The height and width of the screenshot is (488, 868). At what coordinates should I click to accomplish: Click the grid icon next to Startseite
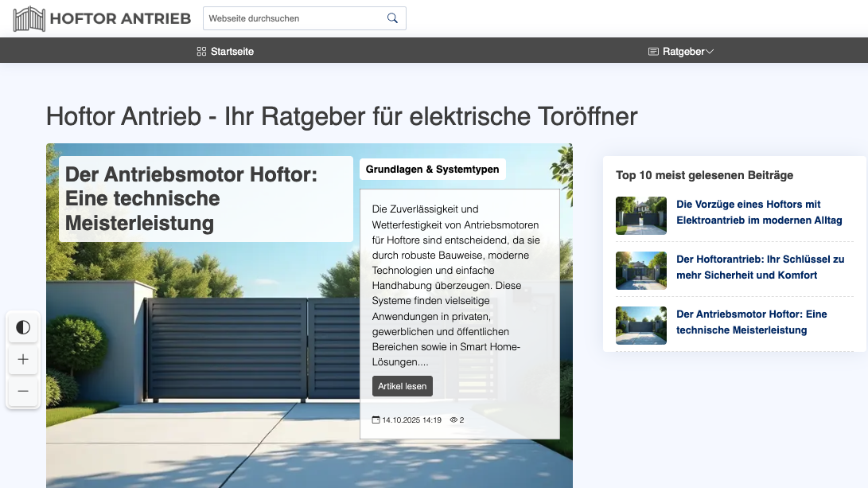[201, 51]
